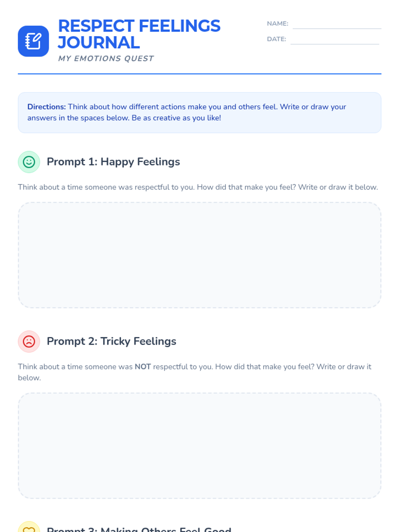Image resolution: width=399 pixels, height=532 pixels.
Task: Click the blue journal notebook icon
Action: click(x=33, y=41)
